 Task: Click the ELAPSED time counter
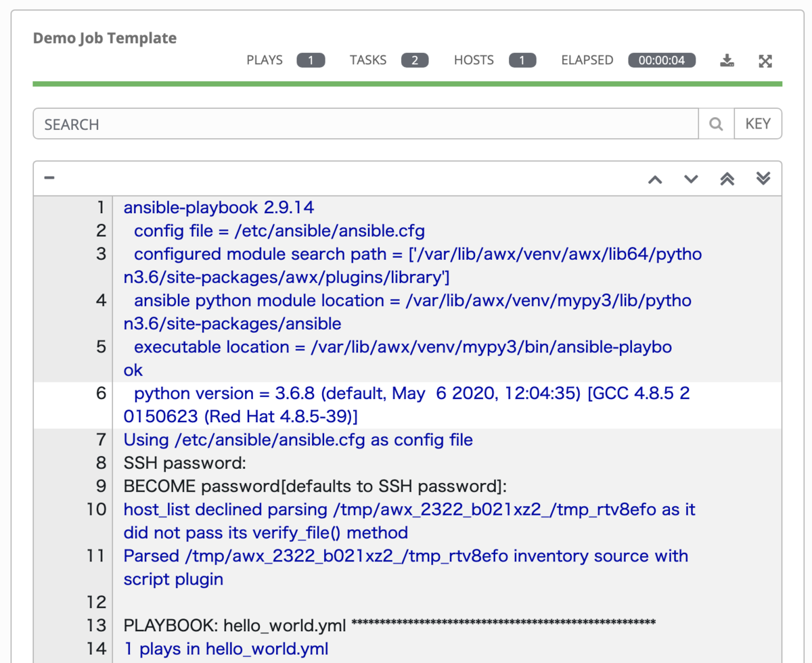pyautogui.click(x=662, y=60)
